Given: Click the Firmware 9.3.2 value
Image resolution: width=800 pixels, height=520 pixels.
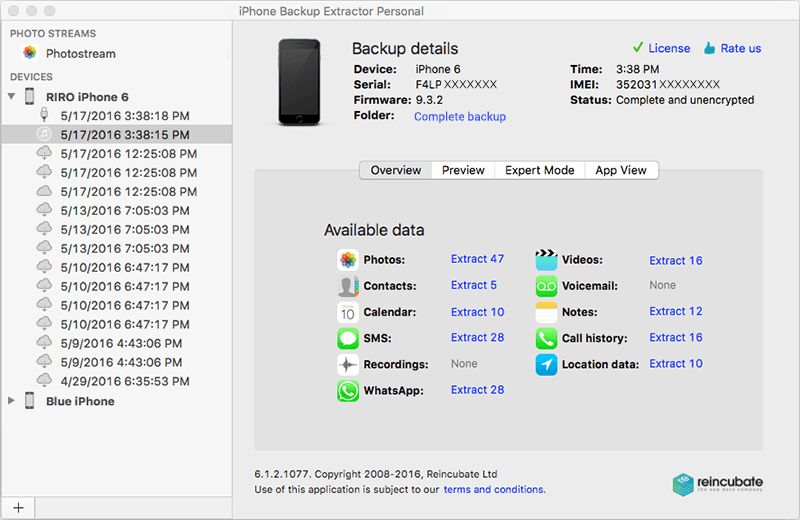Looking at the screenshot, I should [x=429, y=100].
